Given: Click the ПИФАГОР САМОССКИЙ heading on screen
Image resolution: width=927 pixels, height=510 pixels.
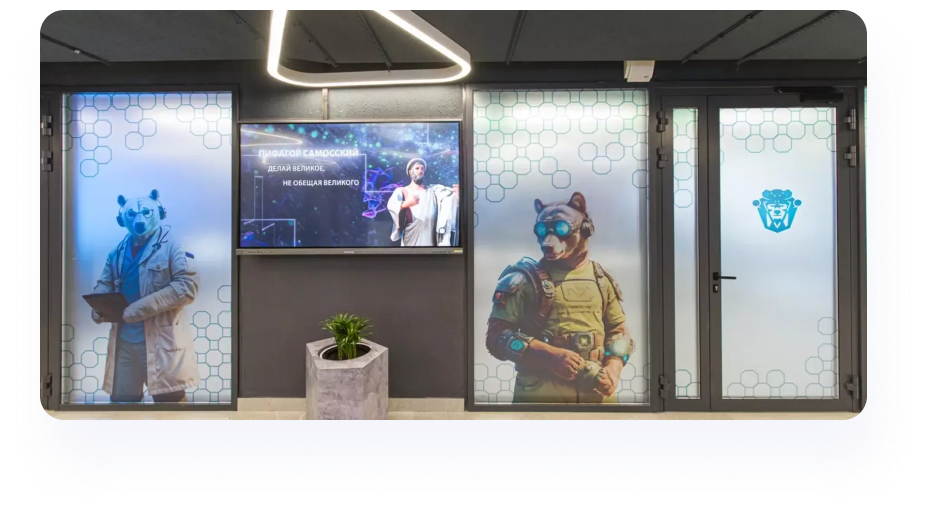Looking at the screenshot, I should [x=308, y=154].
